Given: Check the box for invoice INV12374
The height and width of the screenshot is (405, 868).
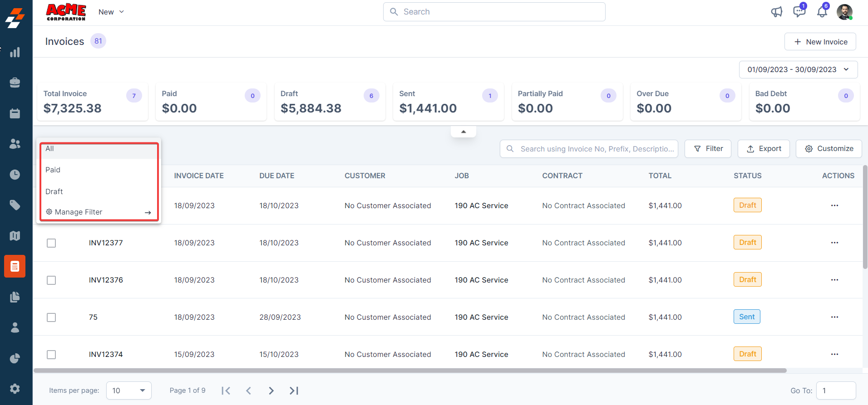Looking at the screenshot, I should point(51,355).
